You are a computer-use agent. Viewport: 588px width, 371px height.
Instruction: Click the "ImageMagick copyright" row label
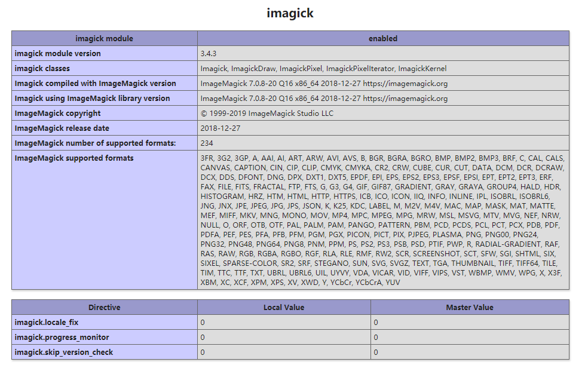click(58, 113)
